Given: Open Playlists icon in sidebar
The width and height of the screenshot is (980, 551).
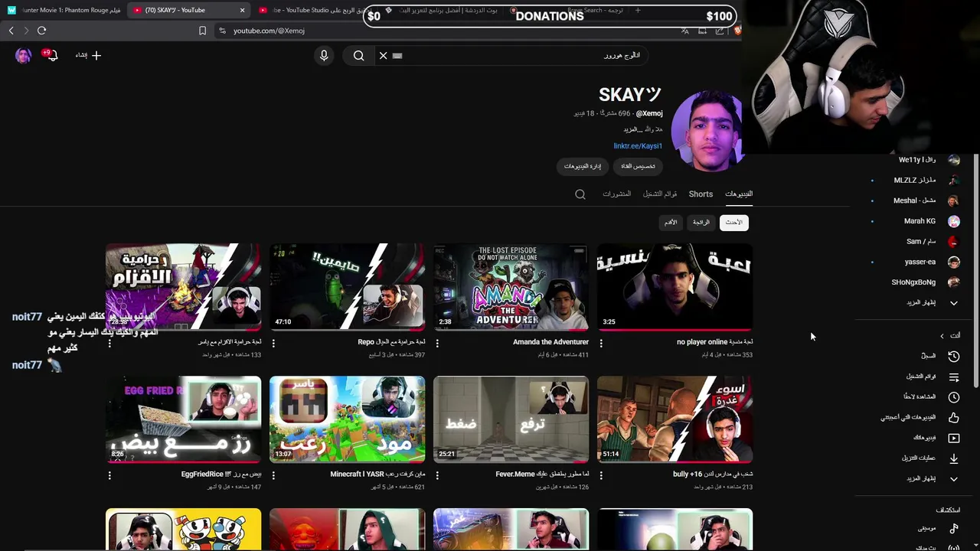Looking at the screenshot, I should pyautogui.click(x=953, y=377).
